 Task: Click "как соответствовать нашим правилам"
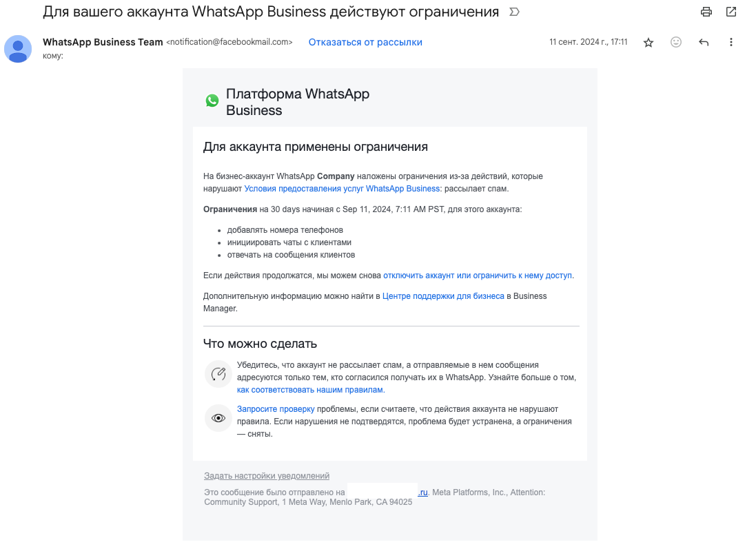tap(310, 389)
